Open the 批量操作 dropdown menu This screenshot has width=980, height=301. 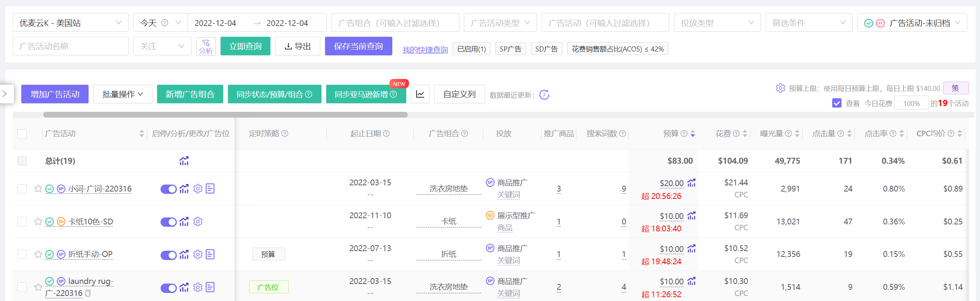coord(123,94)
